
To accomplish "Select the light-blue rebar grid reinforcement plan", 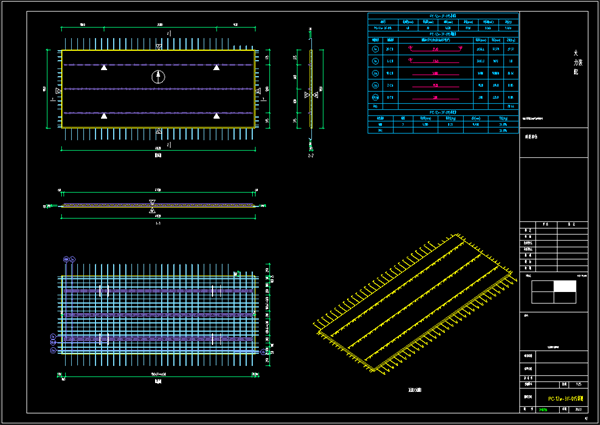I will coord(158,314).
